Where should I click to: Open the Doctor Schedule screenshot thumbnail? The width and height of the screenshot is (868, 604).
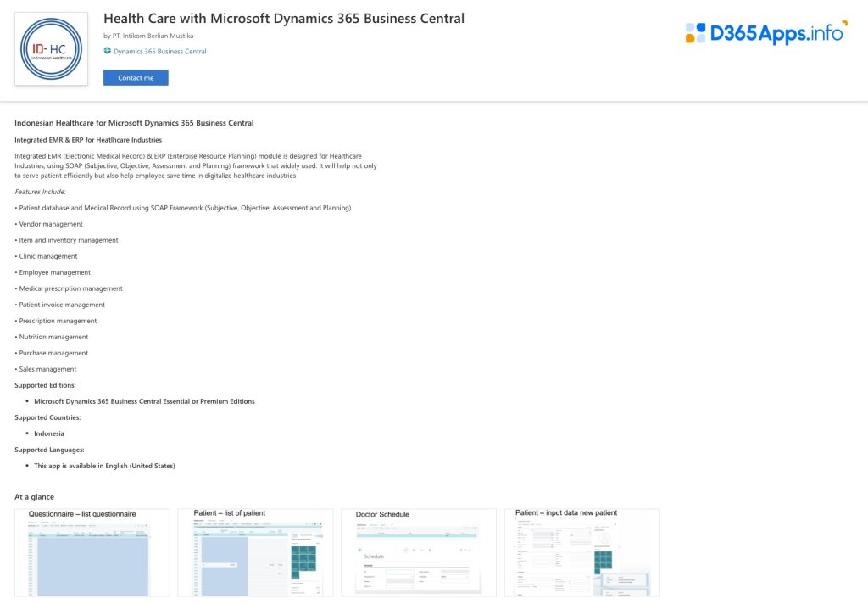click(x=419, y=552)
